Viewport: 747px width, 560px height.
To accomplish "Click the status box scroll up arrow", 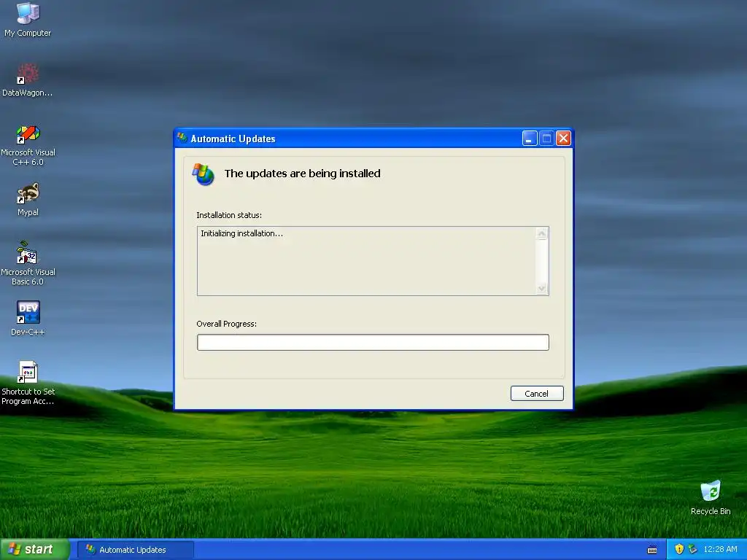I will pyautogui.click(x=542, y=233).
